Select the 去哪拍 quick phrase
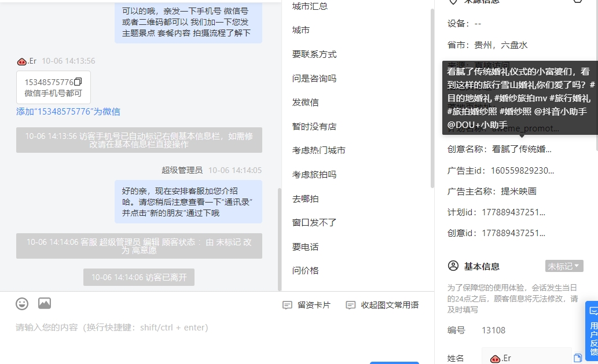Viewport: 598px width, 364px height. 306,198
